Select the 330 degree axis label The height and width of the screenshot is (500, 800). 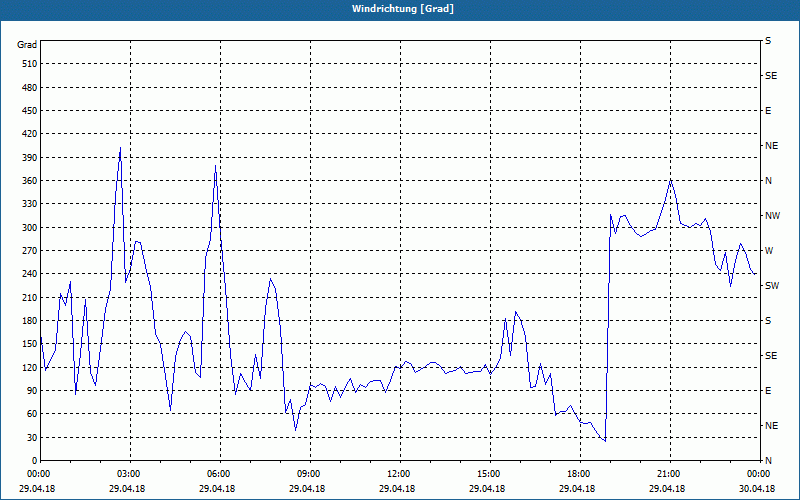tap(30, 204)
